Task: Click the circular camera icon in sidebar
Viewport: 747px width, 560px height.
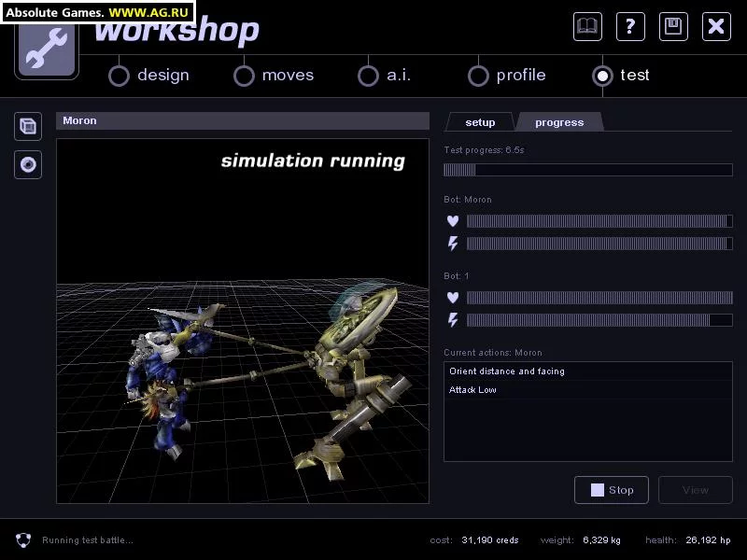Action: (28, 165)
